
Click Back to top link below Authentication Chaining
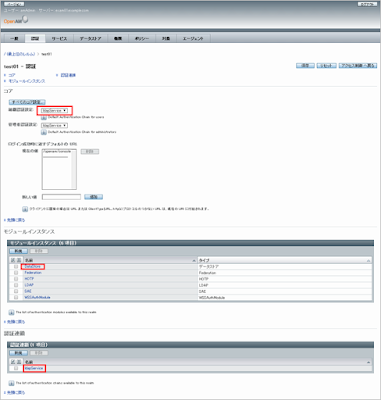point(16,392)
